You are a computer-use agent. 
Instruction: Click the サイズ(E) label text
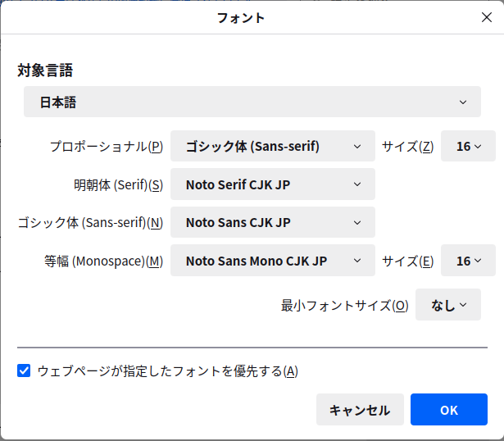407,261
